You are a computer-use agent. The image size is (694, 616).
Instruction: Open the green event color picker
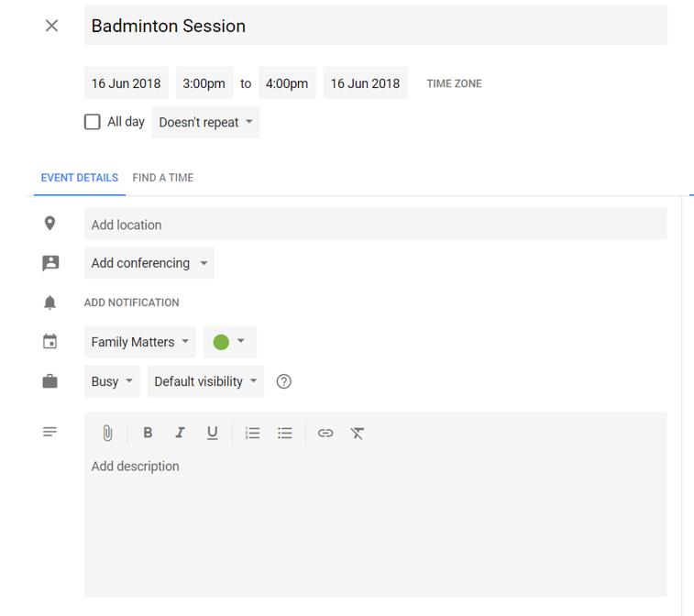pos(230,342)
